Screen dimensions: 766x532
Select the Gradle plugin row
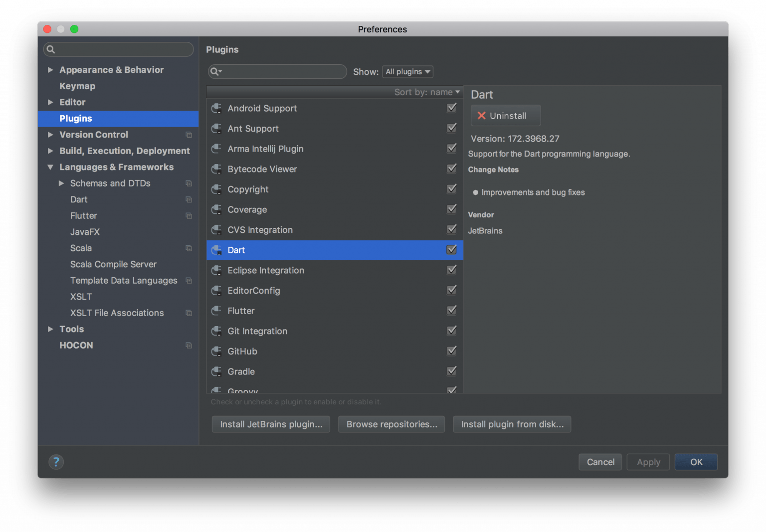coord(335,371)
